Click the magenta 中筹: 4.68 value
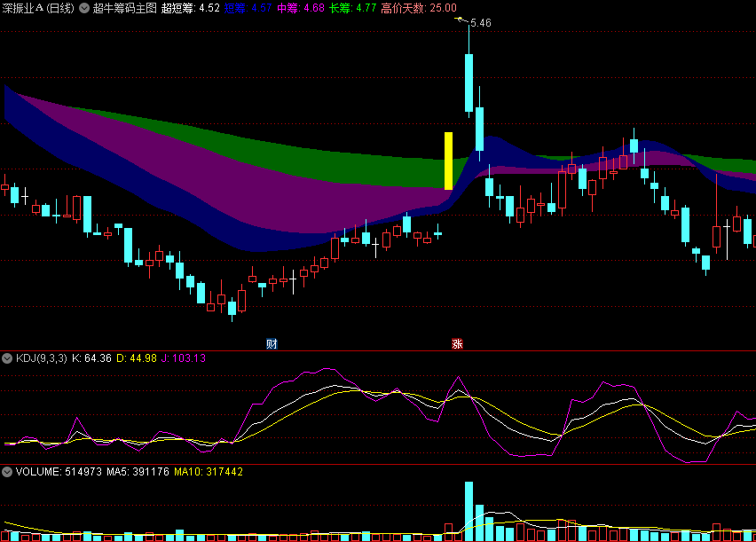The image size is (756, 542). (301, 8)
